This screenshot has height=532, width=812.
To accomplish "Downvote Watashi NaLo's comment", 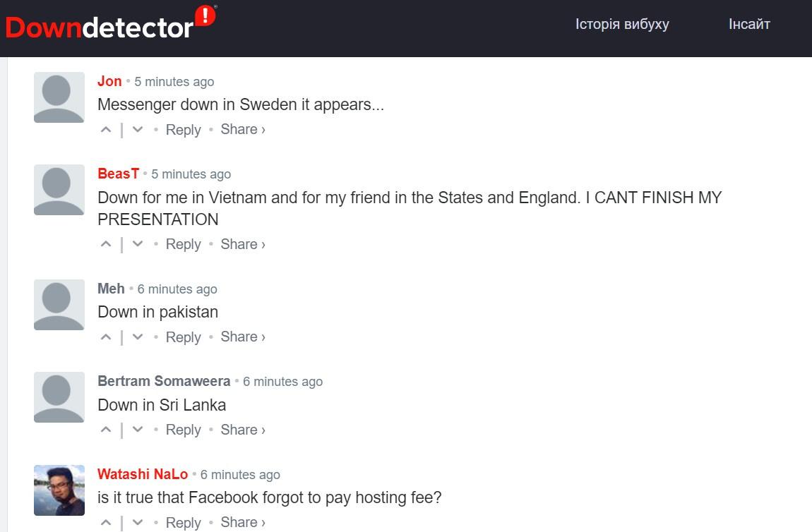I will click(137, 522).
